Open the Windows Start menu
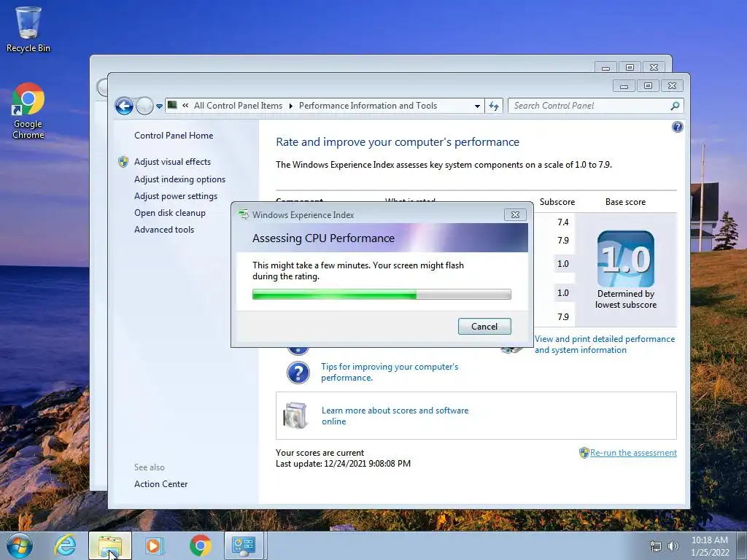 point(19,545)
